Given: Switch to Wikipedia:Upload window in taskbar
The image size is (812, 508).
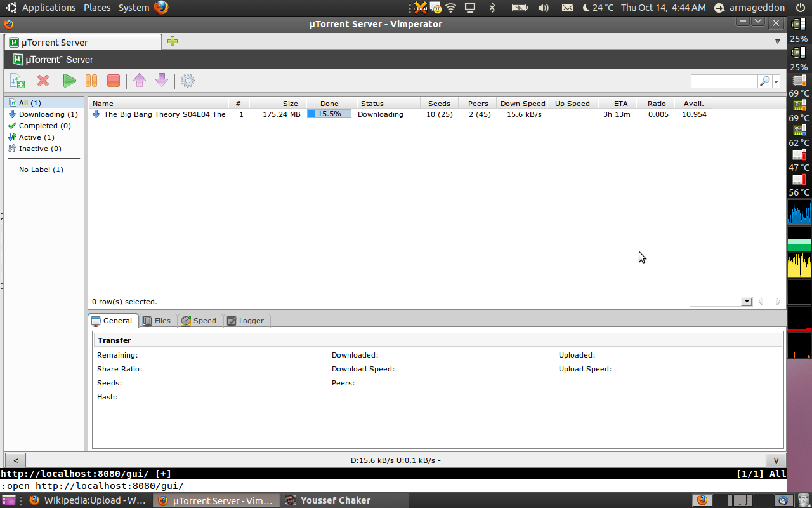Looking at the screenshot, I should pos(89,500).
